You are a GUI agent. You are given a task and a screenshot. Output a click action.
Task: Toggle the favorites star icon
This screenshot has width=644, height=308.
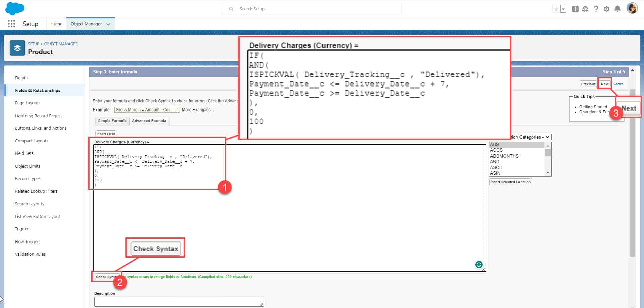[556, 9]
